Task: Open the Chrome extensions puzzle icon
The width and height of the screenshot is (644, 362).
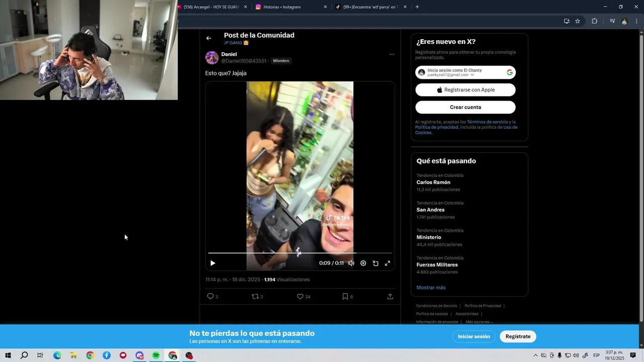Action: 594,21
